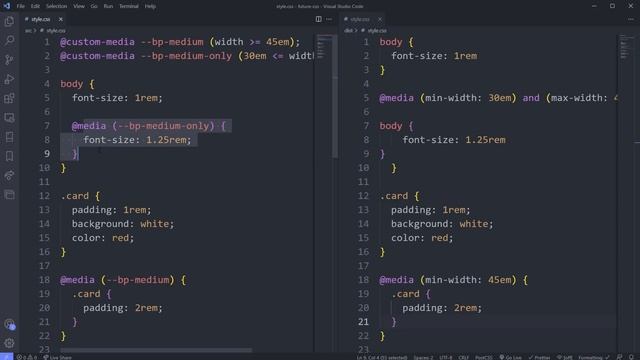Click the errors and warnings status bar indicator
The height and width of the screenshot is (360, 640).
27,357
